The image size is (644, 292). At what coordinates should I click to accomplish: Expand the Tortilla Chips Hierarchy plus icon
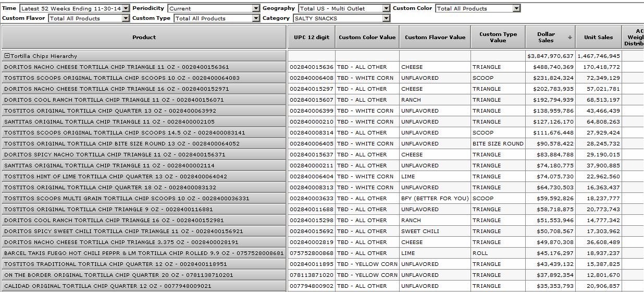click(7, 56)
